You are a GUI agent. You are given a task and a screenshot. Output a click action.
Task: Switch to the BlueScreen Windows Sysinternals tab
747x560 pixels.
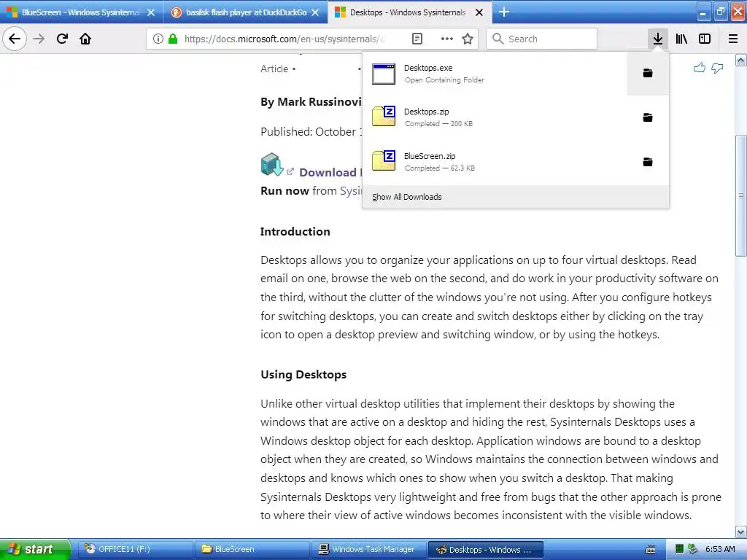(82, 12)
